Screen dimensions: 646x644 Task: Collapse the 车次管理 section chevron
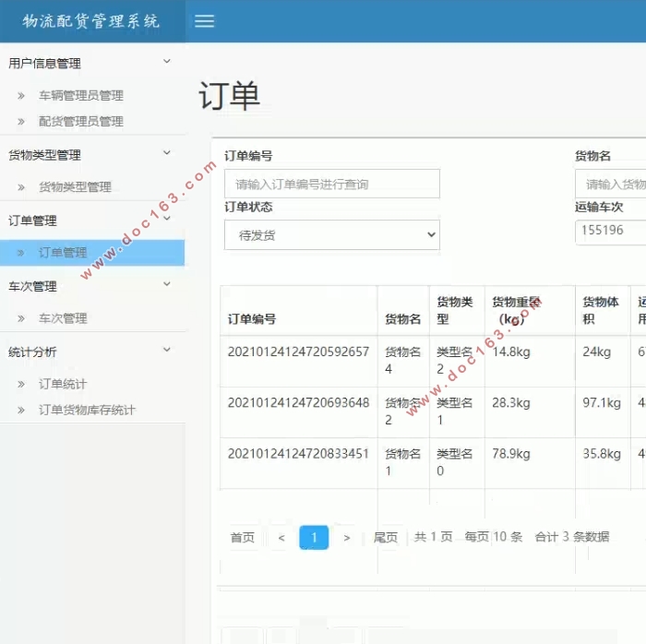coord(167,283)
